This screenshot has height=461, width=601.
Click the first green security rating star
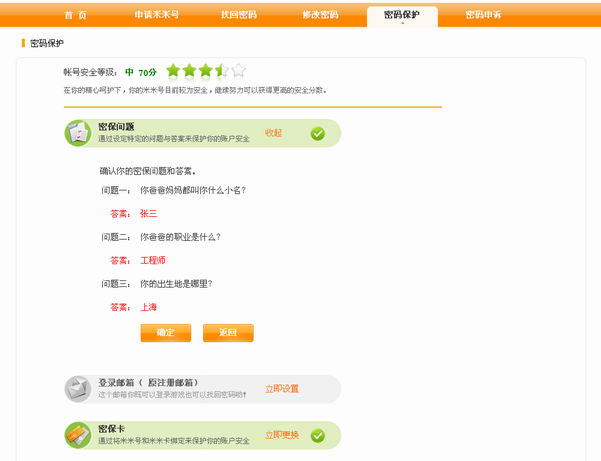(x=173, y=71)
